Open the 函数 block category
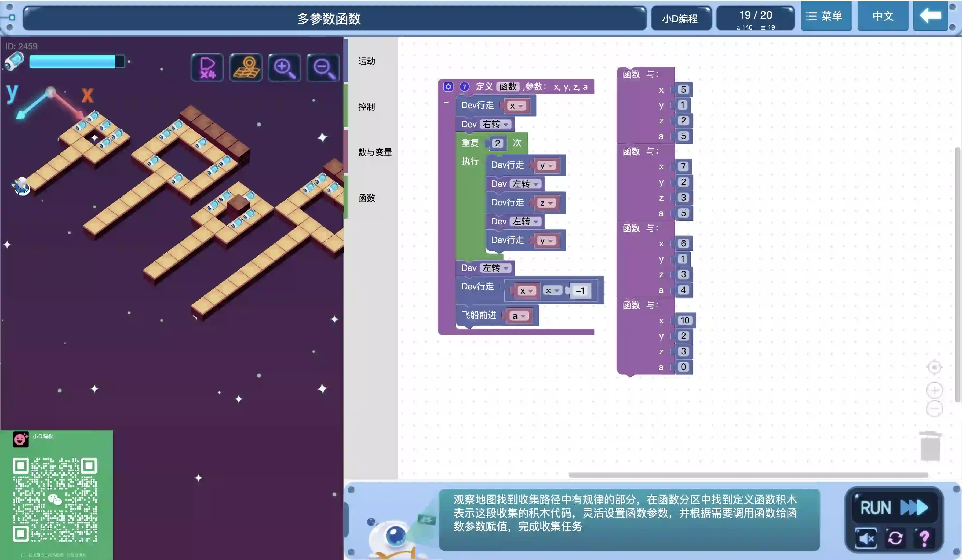Screen dimensions: 962x560 [x=366, y=198]
